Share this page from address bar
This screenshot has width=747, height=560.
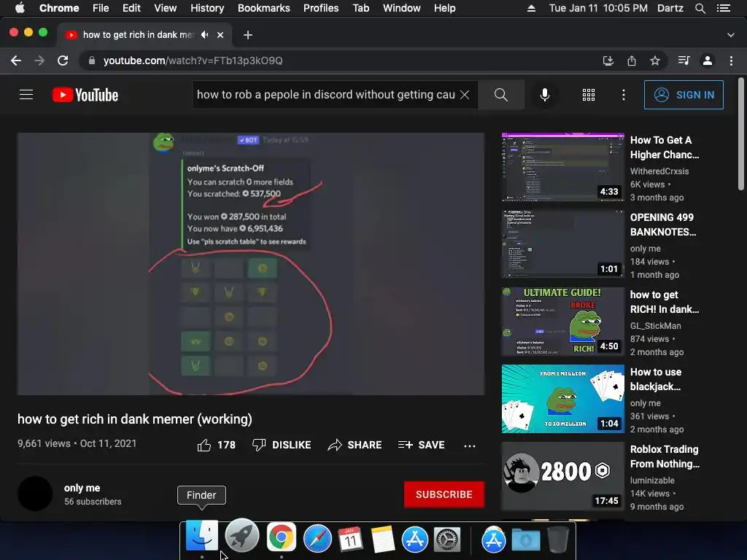point(632,61)
